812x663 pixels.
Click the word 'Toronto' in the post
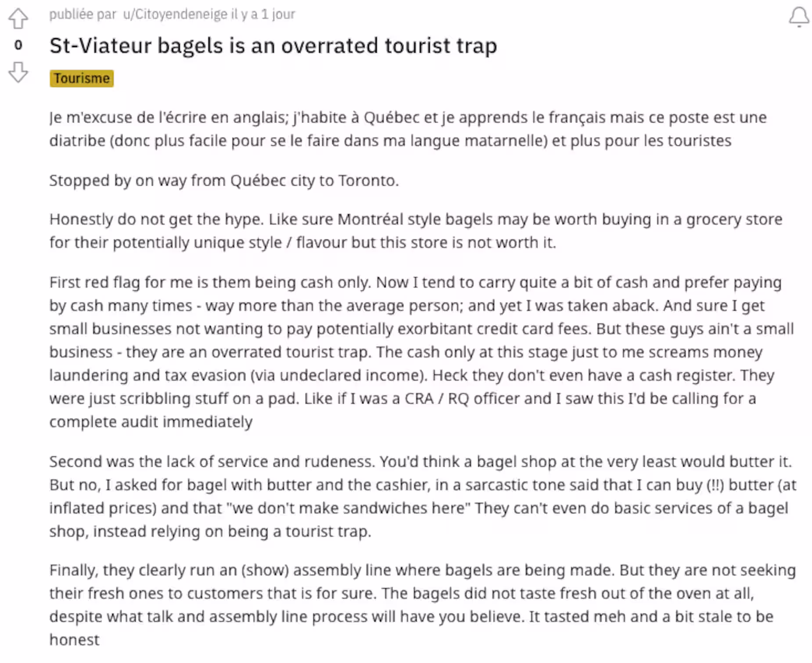tap(367, 180)
